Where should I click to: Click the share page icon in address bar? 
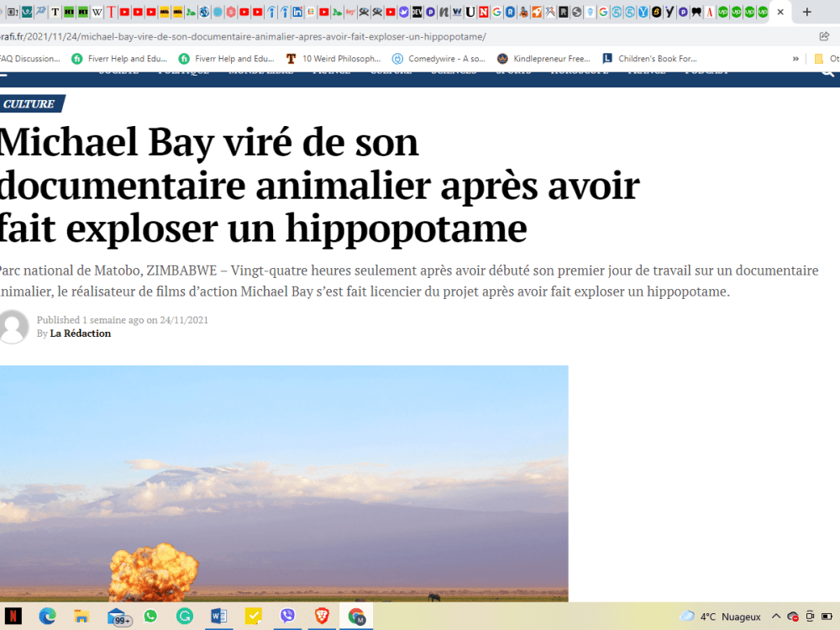(825, 36)
